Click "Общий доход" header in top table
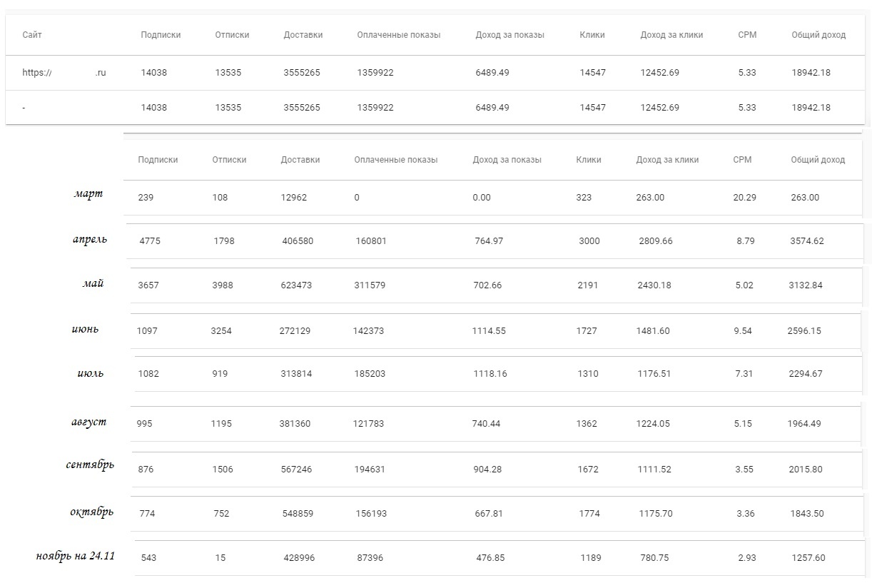872x588 pixels. 818,35
